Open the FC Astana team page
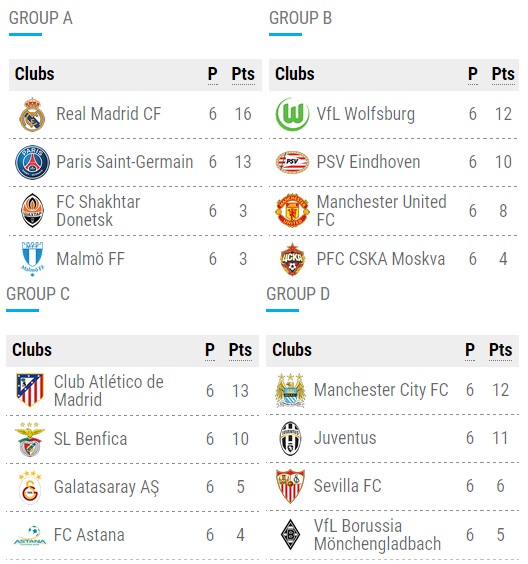Image resolution: width=528 pixels, height=564 pixels. (89, 535)
